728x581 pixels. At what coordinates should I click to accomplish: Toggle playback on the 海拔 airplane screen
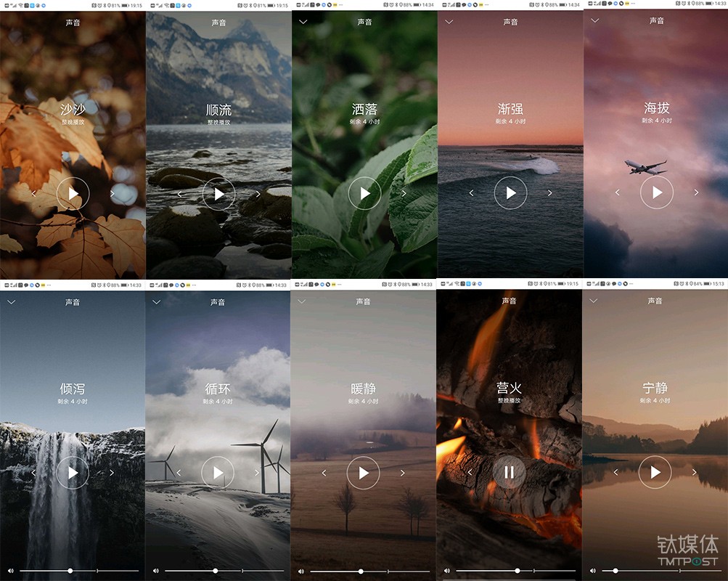(x=657, y=192)
